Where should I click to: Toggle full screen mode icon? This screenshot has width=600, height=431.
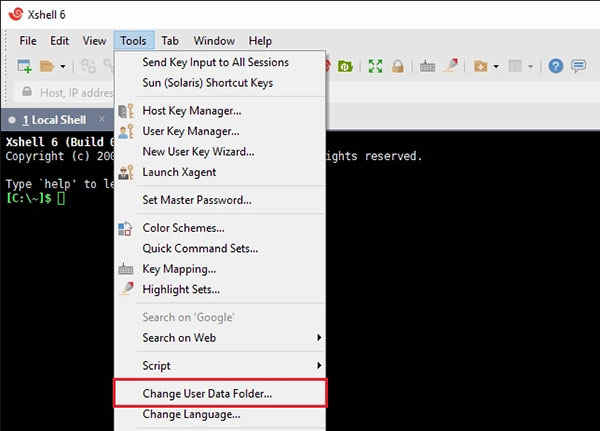tap(375, 66)
